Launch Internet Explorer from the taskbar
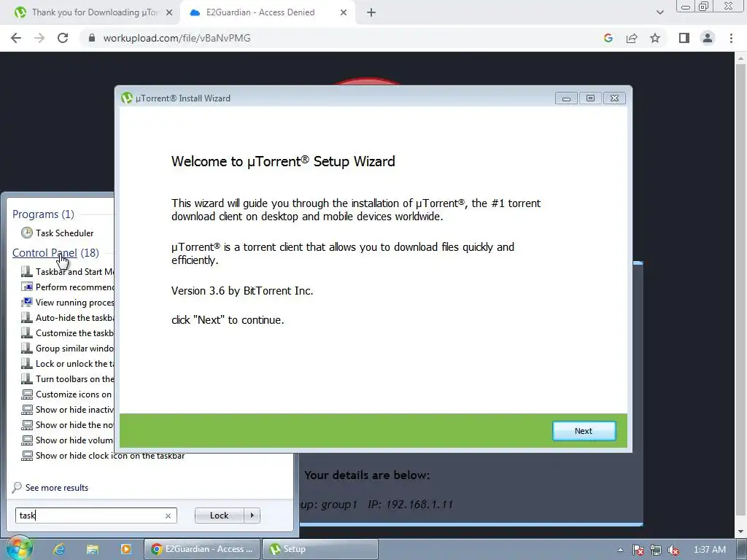This screenshot has width=747, height=560. point(59,549)
